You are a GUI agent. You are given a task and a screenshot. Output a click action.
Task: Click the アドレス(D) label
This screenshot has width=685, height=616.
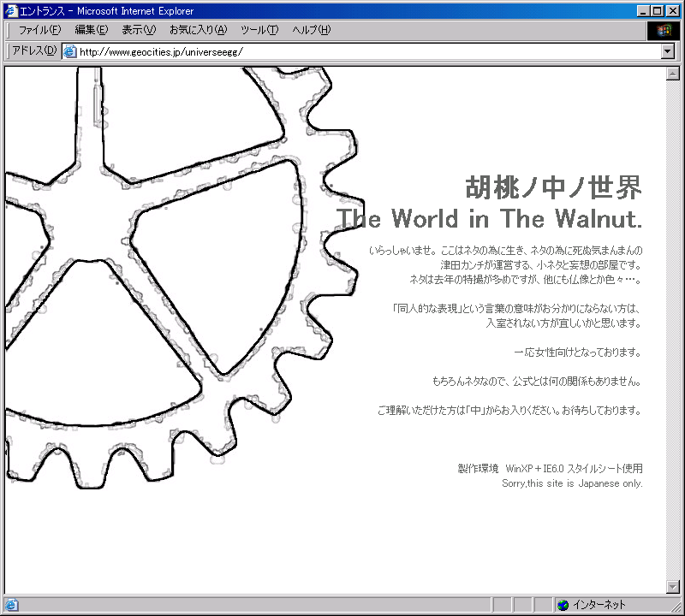[34, 50]
